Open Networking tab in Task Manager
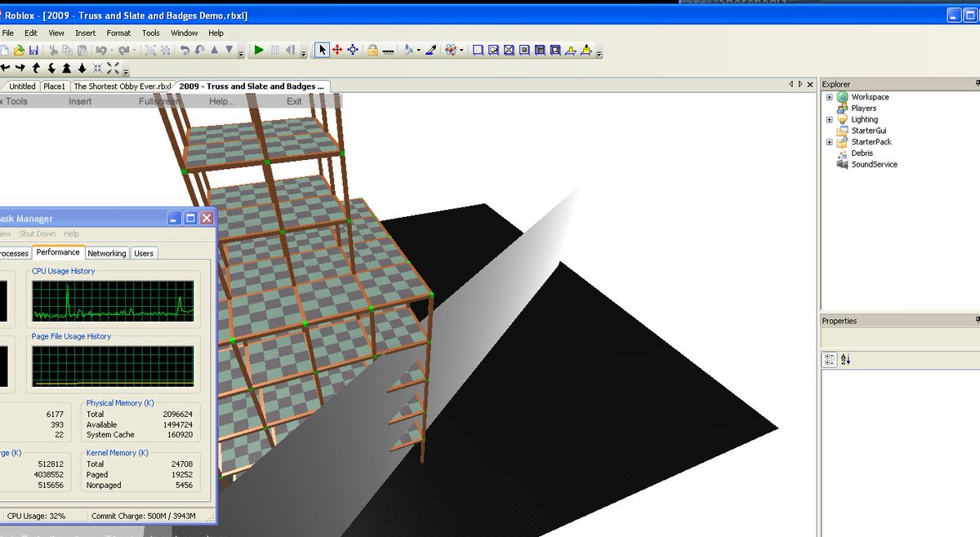The width and height of the screenshot is (980, 537). click(107, 254)
